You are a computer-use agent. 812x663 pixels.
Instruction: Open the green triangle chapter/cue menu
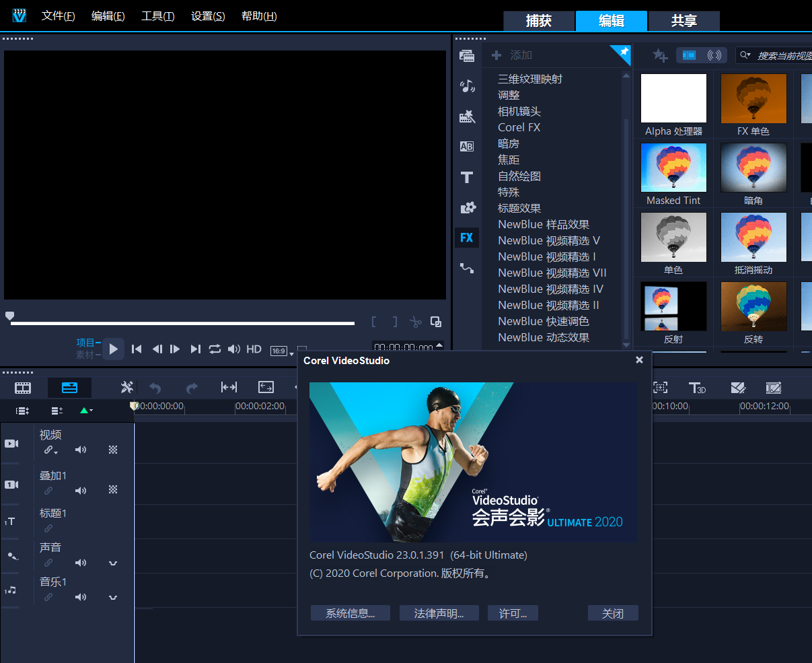86,411
